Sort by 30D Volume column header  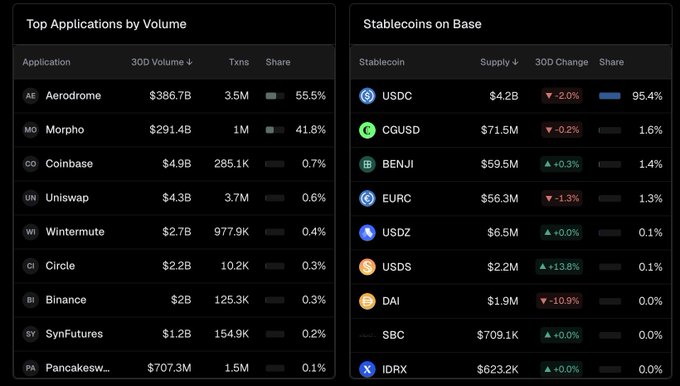(x=162, y=62)
